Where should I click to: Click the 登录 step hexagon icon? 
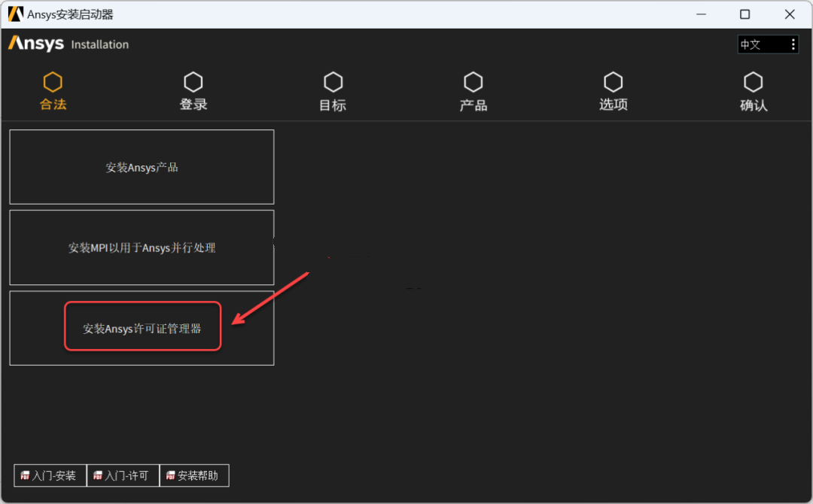(193, 82)
